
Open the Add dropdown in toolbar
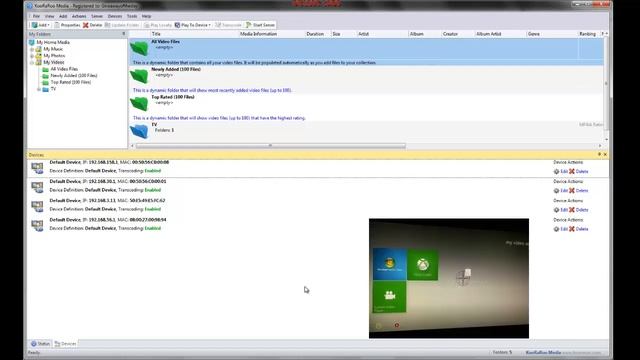pyautogui.click(x=40, y=25)
